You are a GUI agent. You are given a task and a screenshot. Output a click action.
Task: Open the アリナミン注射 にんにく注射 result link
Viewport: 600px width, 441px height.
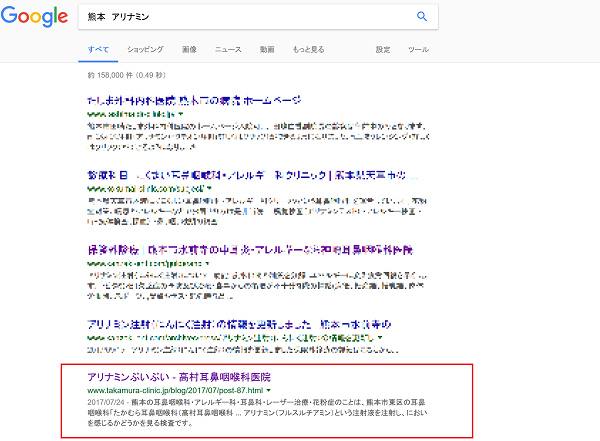pyautogui.click(x=239, y=325)
